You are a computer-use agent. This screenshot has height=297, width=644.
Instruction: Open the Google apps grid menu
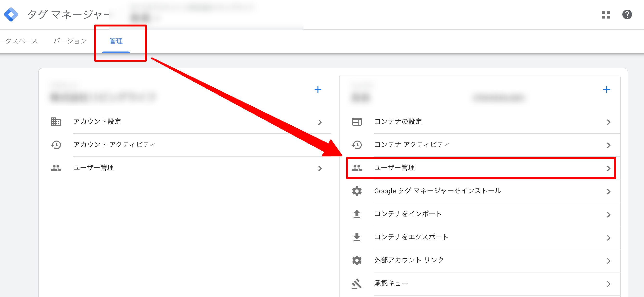pyautogui.click(x=606, y=15)
